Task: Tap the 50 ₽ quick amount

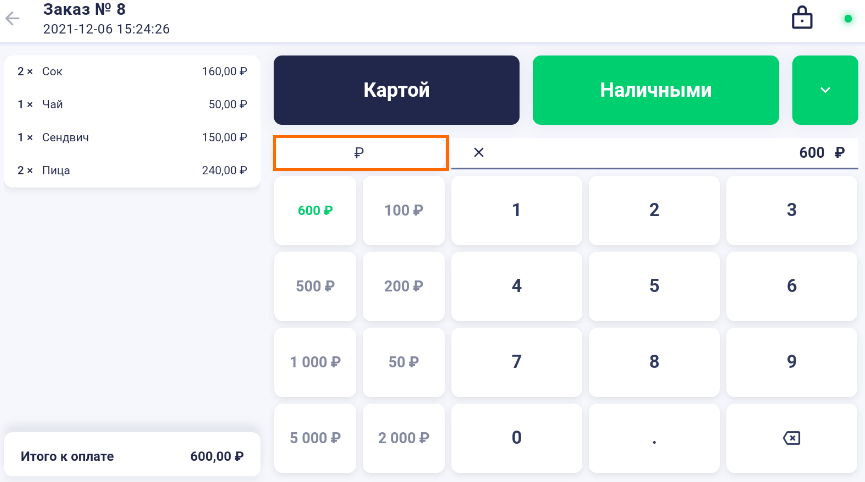Action: (x=404, y=362)
